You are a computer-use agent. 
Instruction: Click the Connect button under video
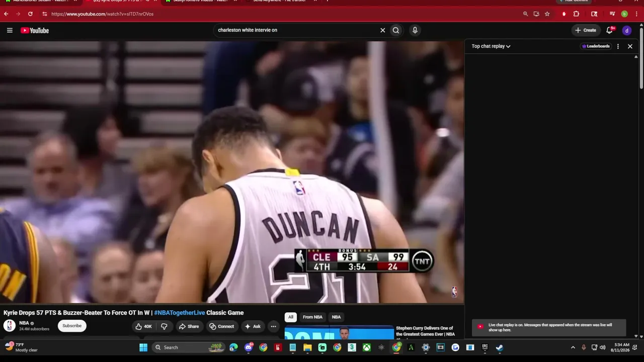pos(222,326)
